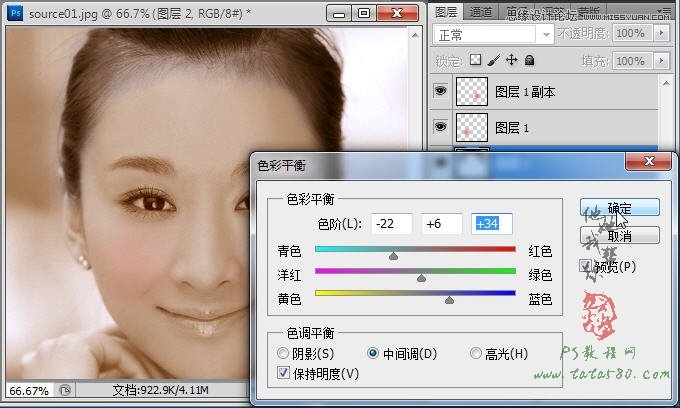Click third 色阶 field showing +34
This screenshot has width=680, height=408.
(492, 224)
